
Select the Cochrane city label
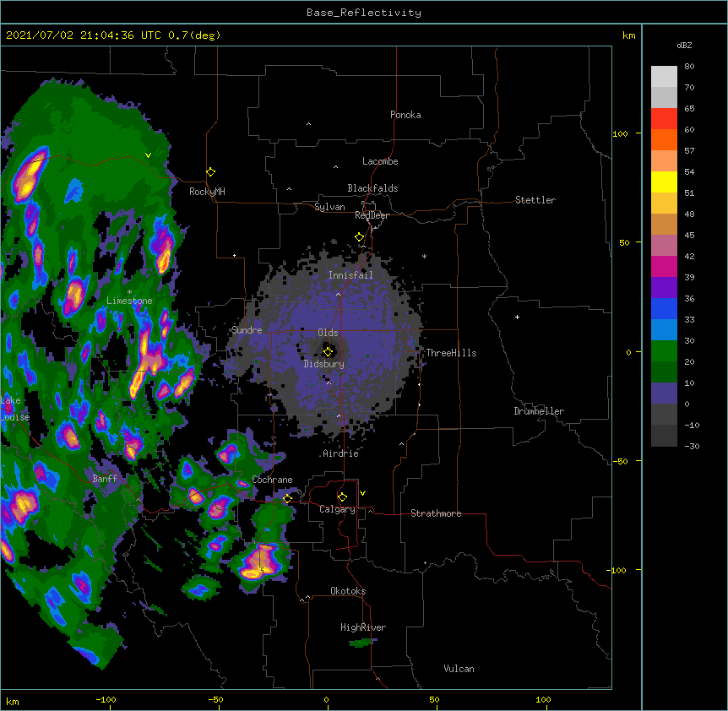[272, 480]
